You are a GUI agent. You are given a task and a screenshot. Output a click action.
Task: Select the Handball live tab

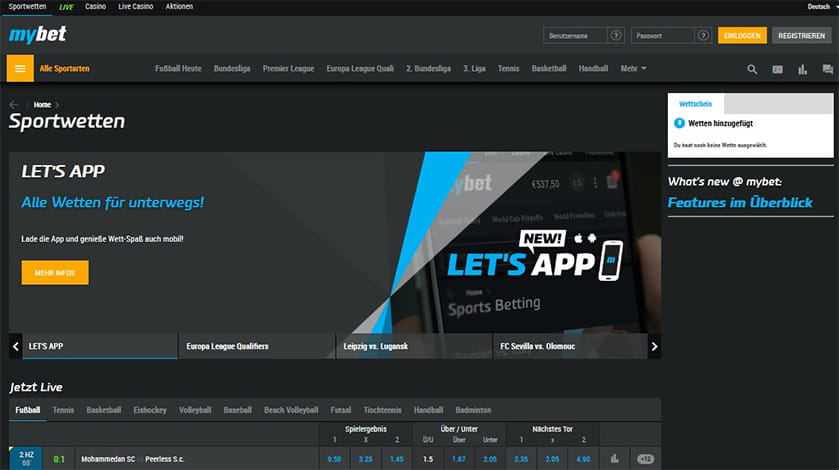tap(428, 410)
